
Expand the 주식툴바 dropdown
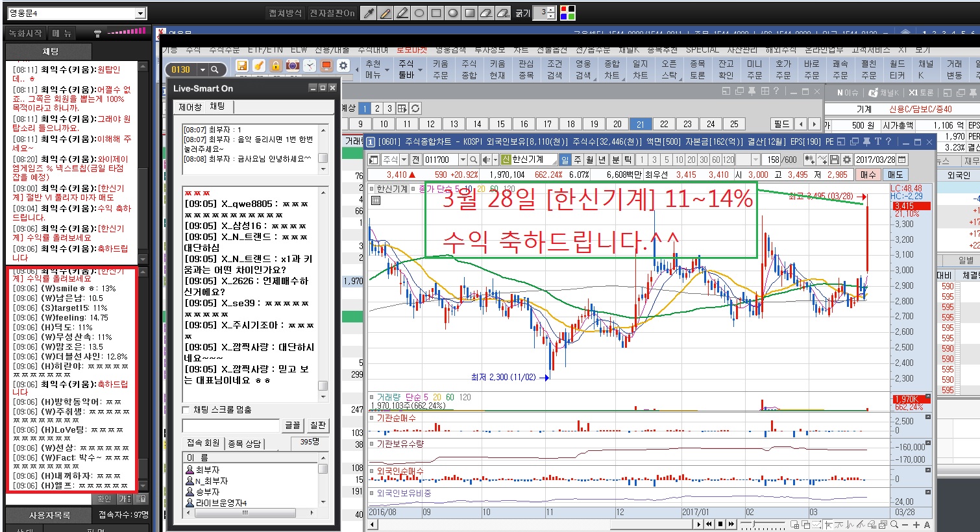[x=410, y=69]
